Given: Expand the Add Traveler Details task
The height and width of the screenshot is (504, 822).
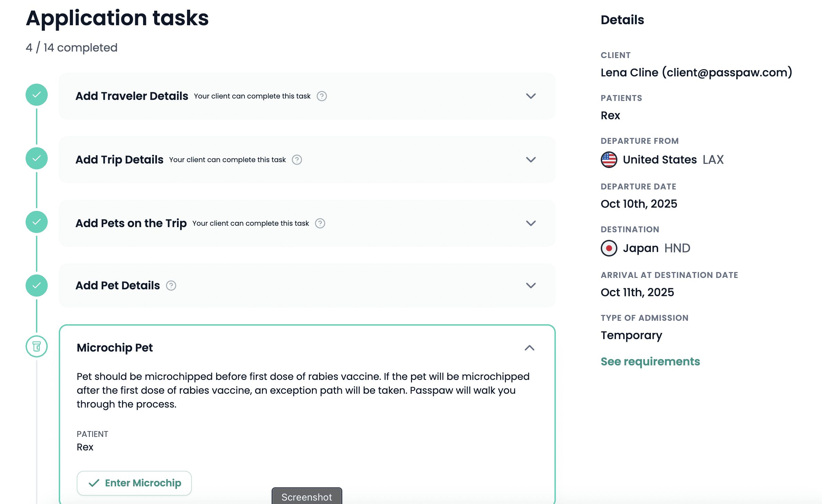Looking at the screenshot, I should 531,96.
